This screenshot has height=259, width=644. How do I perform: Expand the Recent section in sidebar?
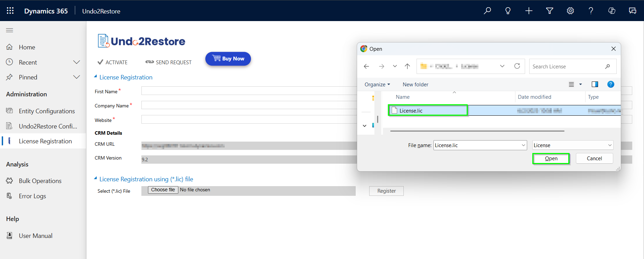[x=76, y=62]
